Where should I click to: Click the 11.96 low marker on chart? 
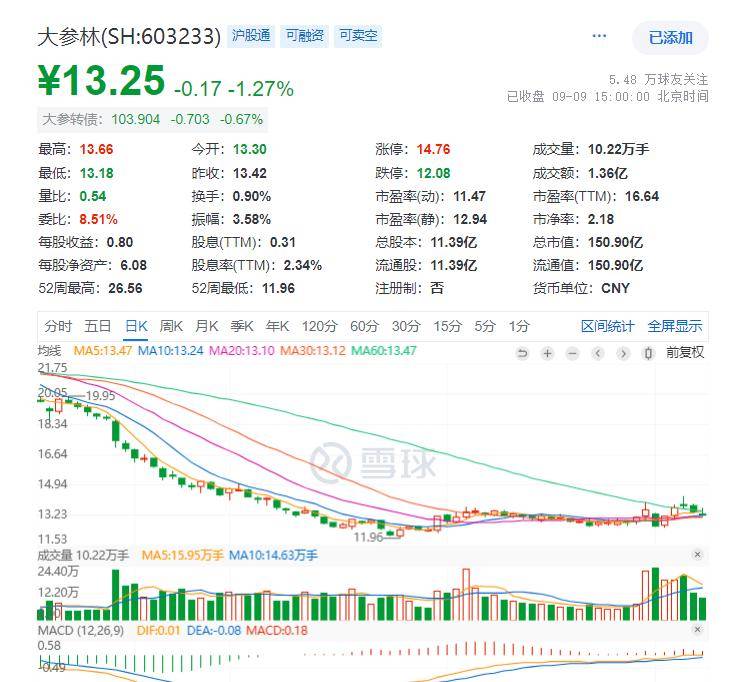(x=368, y=537)
